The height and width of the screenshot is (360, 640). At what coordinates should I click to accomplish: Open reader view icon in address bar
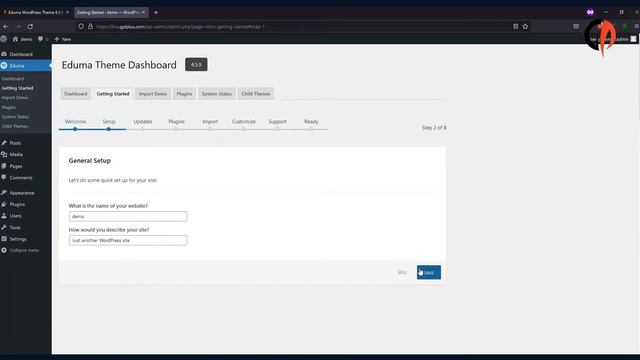point(516,27)
